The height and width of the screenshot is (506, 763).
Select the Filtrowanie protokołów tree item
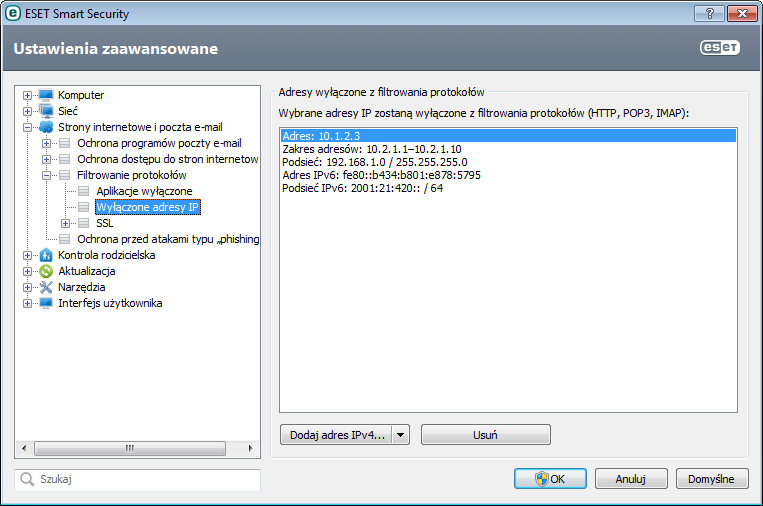tap(131, 175)
